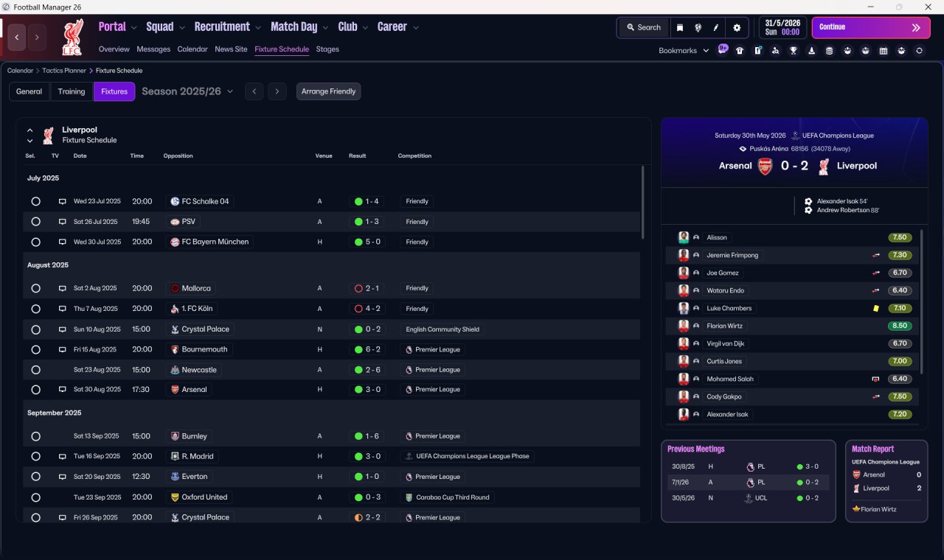Open the Search button
Screen dimensions: 944x560
[x=644, y=27]
